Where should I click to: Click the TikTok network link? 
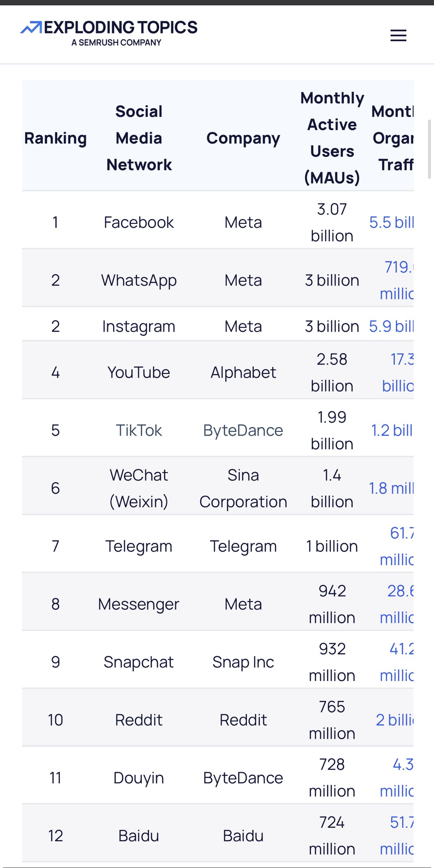pyautogui.click(x=139, y=430)
